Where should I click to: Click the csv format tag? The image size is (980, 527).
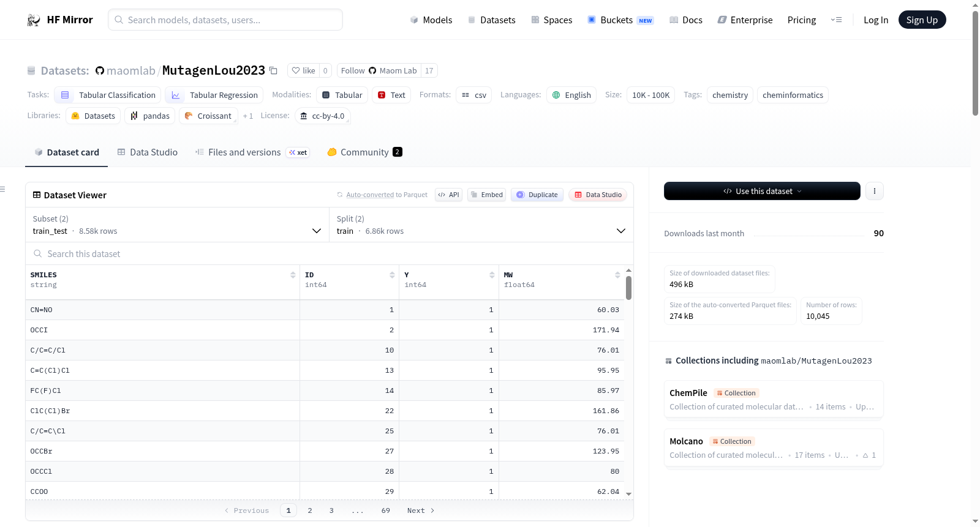(474, 95)
